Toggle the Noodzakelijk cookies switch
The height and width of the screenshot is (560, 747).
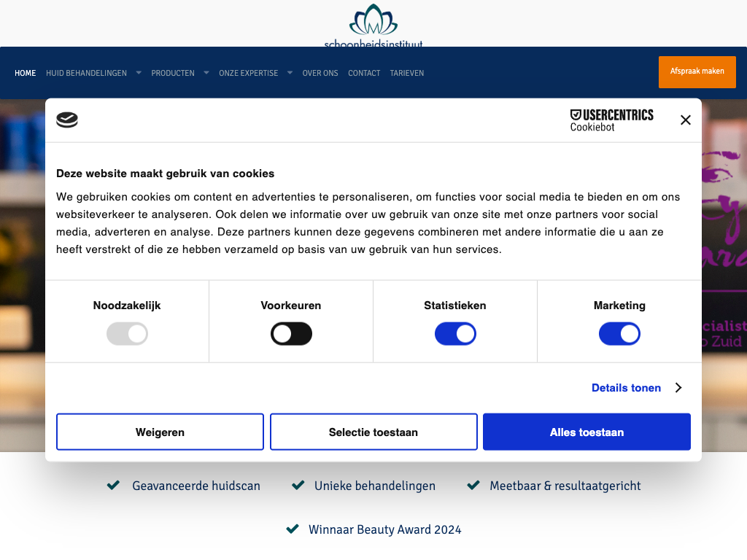(x=127, y=334)
